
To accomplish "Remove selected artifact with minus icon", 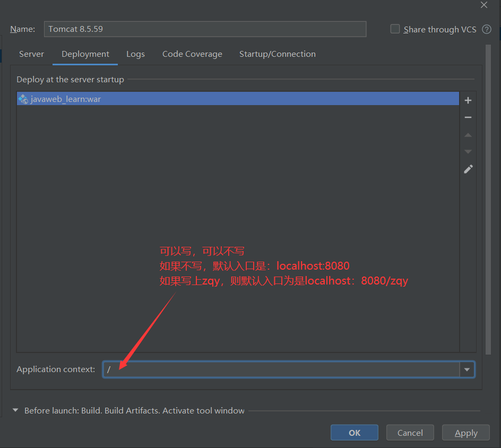I will point(468,117).
